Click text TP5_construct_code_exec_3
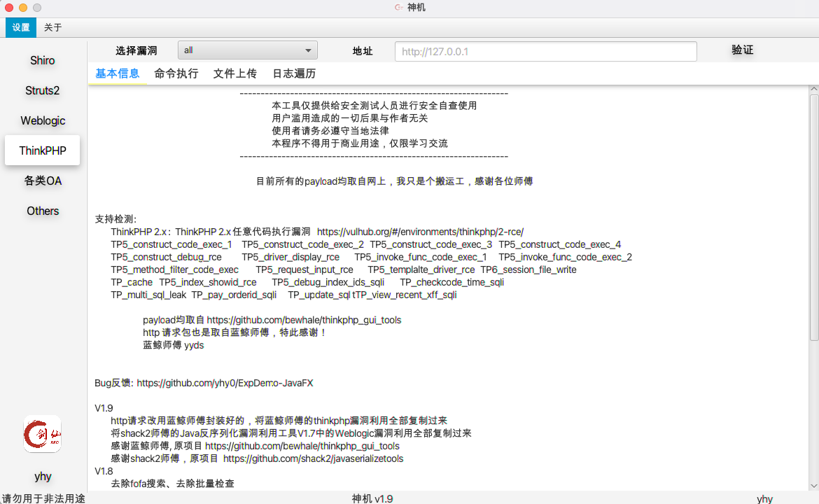The image size is (819, 504). (431, 244)
